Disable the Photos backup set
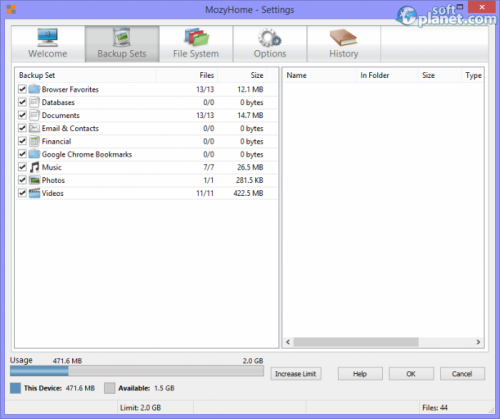The width and height of the screenshot is (500, 419). tap(22, 180)
